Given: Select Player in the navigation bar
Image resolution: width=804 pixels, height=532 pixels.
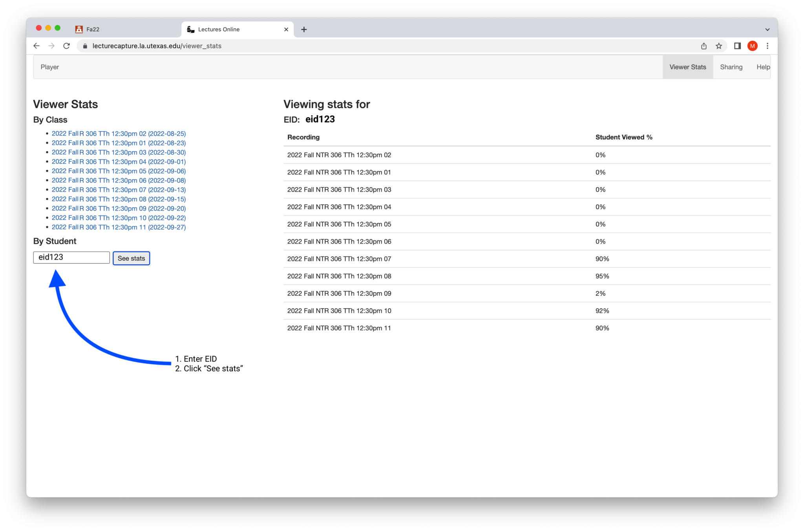Looking at the screenshot, I should click(x=49, y=67).
